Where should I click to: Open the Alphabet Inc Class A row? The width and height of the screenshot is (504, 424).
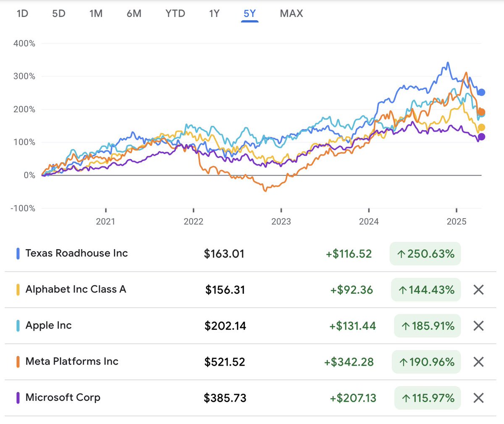[x=76, y=290]
